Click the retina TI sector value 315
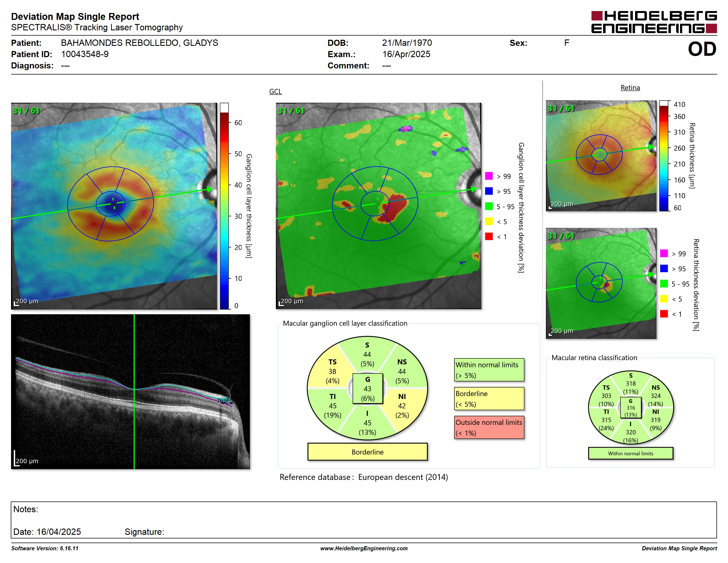This screenshot has width=728, height=563. (x=606, y=420)
